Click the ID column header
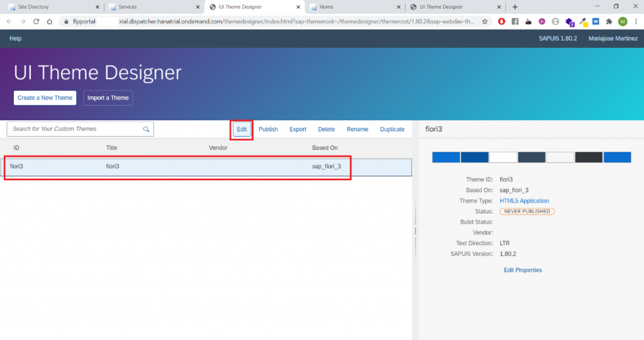 click(16, 147)
